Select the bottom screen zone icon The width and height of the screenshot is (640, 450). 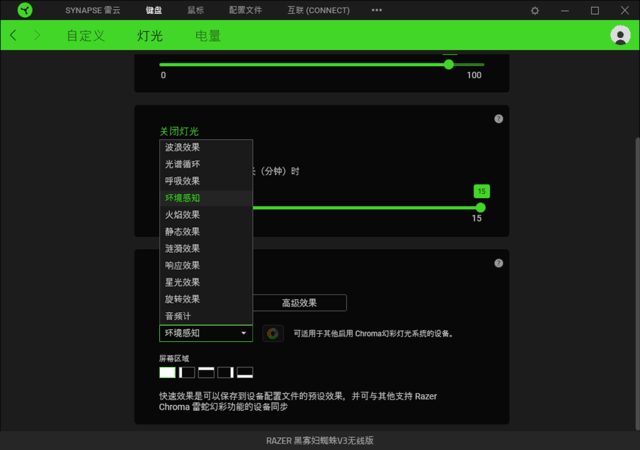pyautogui.click(x=245, y=372)
